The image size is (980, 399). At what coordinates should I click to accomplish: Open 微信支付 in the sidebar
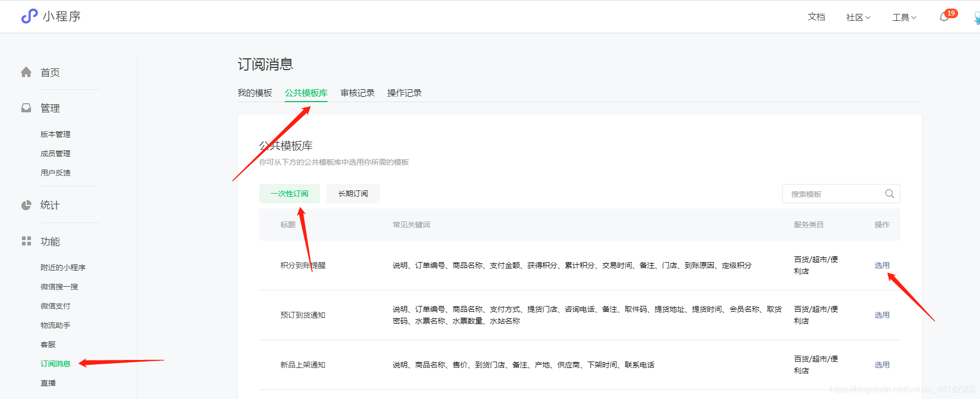pos(56,306)
